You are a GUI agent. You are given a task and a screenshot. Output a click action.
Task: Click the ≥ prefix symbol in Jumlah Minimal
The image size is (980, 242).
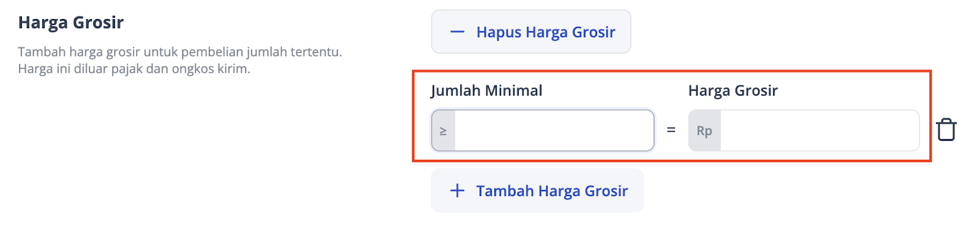(x=443, y=131)
